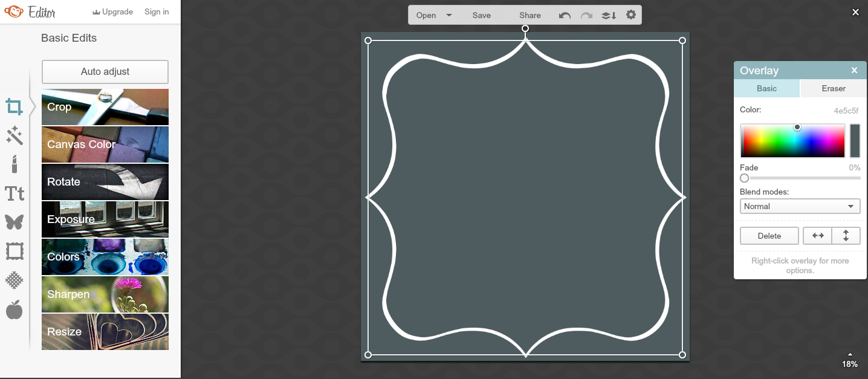Click the overlay's bottom-right corner handle

682,355
